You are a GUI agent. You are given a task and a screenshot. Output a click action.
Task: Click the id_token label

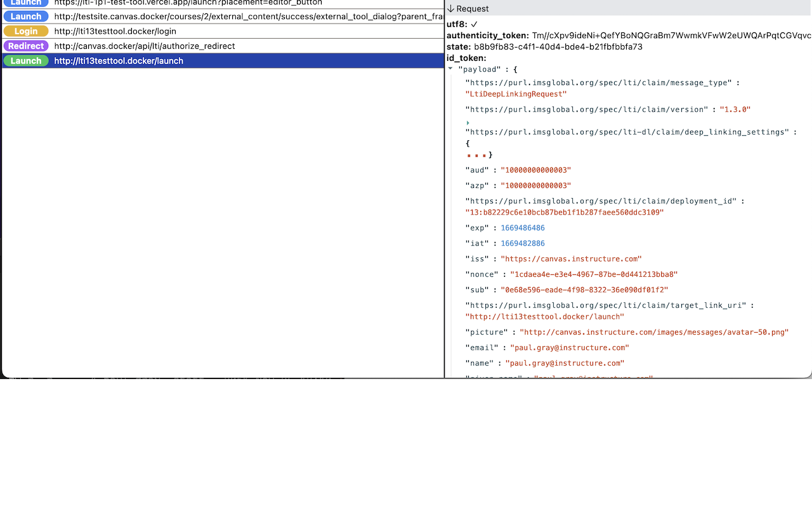[466, 58]
